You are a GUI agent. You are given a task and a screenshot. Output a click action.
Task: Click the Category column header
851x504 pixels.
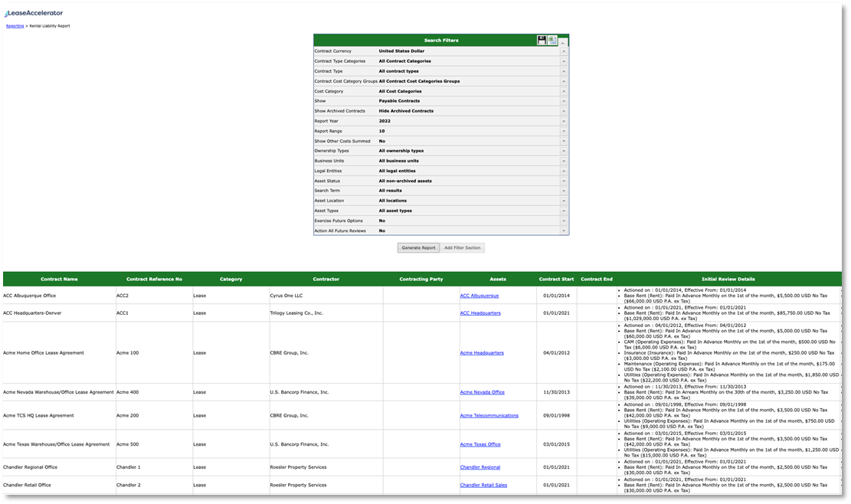[231, 280]
